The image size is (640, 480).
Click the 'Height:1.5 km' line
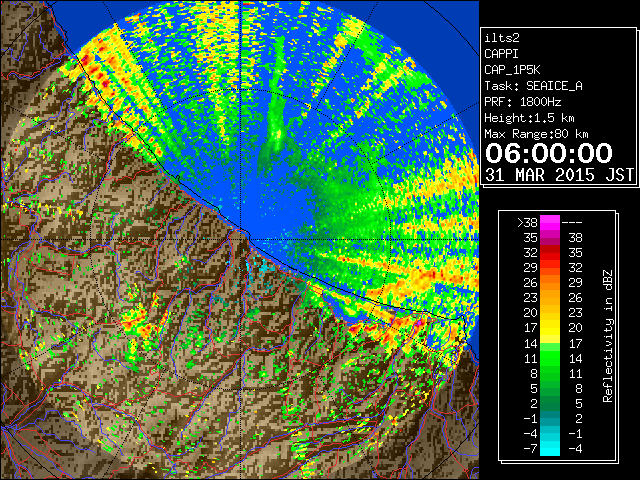529,118
